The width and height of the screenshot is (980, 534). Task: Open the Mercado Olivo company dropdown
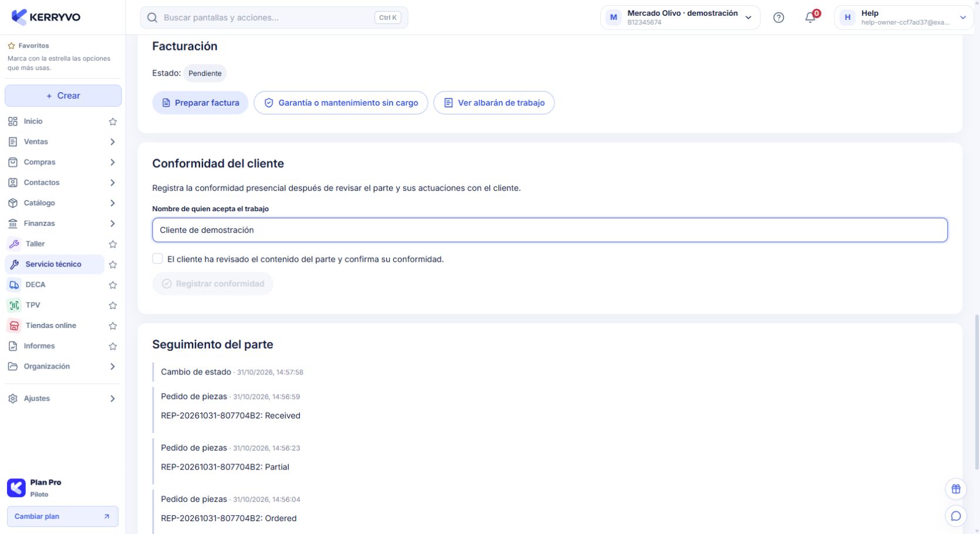point(680,18)
